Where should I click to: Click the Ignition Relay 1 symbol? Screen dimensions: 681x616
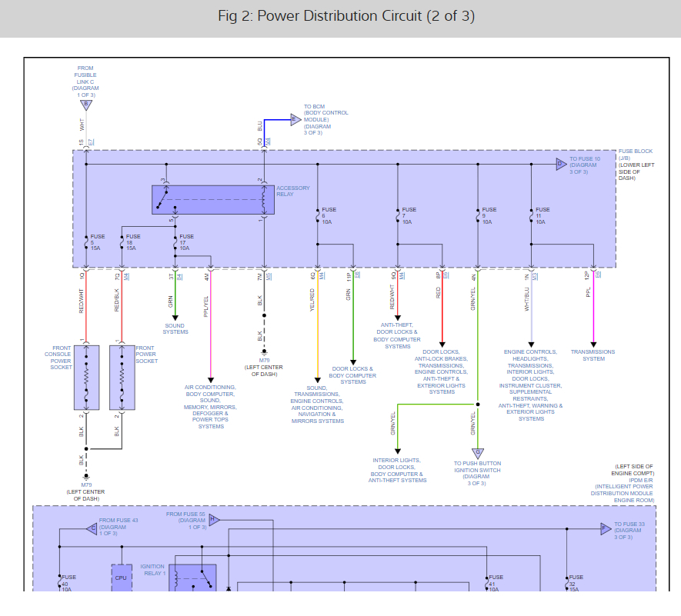coord(192,579)
